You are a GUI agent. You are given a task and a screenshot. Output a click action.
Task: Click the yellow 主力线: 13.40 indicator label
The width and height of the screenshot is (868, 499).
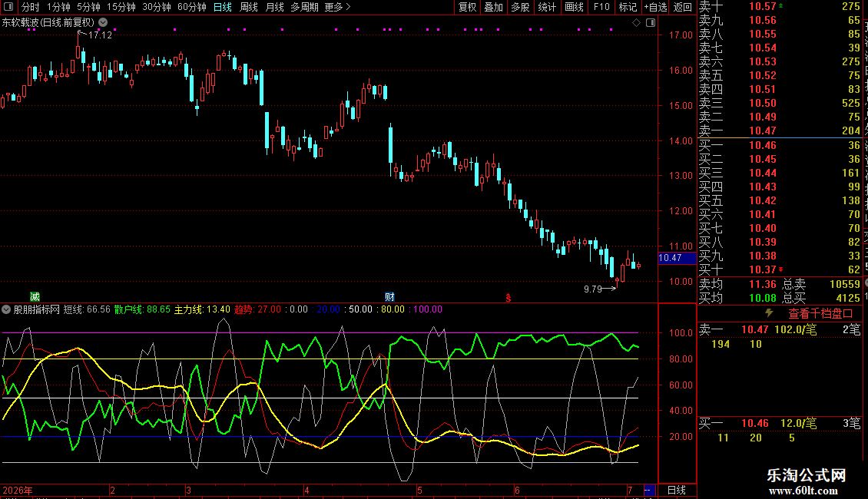click(x=202, y=309)
